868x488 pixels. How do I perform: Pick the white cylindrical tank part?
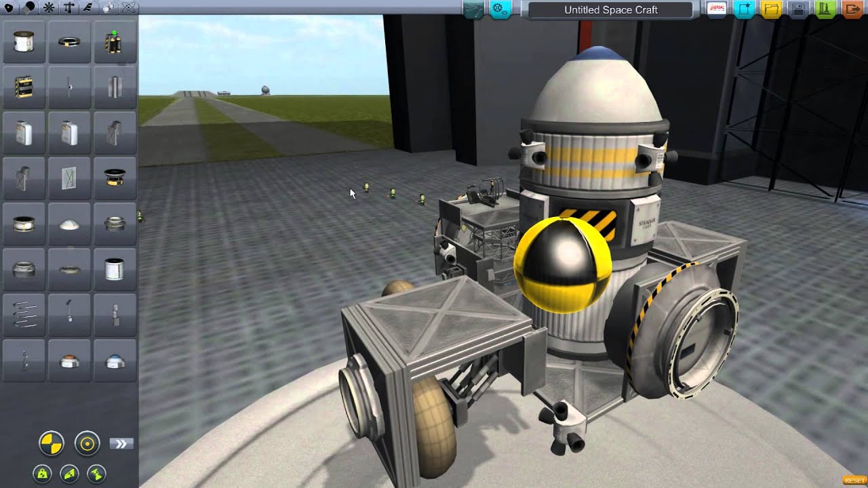click(x=24, y=42)
